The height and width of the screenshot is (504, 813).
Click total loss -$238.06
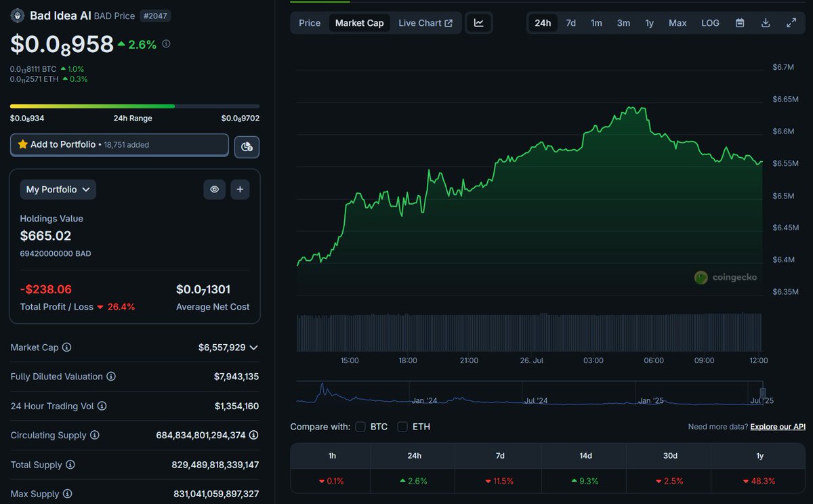(x=45, y=289)
